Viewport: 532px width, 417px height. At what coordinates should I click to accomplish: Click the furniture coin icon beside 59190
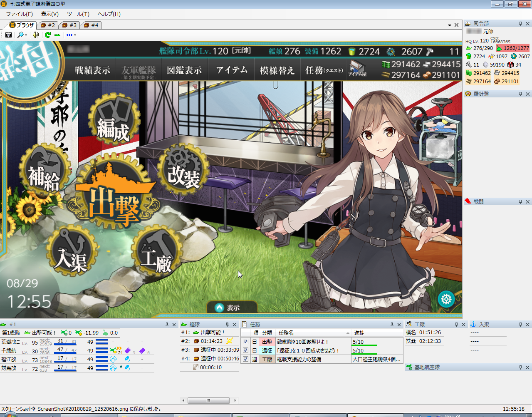coord(485,65)
